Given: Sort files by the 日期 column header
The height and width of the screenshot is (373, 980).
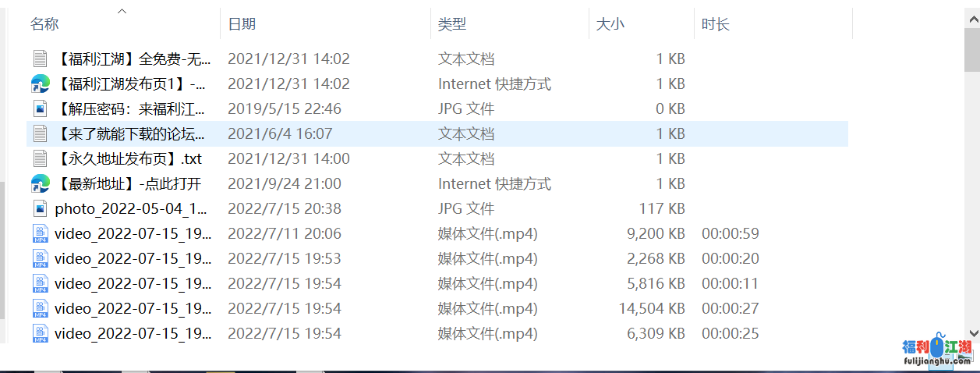Looking at the screenshot, I should pyautogui.click(x=242, y=24).
